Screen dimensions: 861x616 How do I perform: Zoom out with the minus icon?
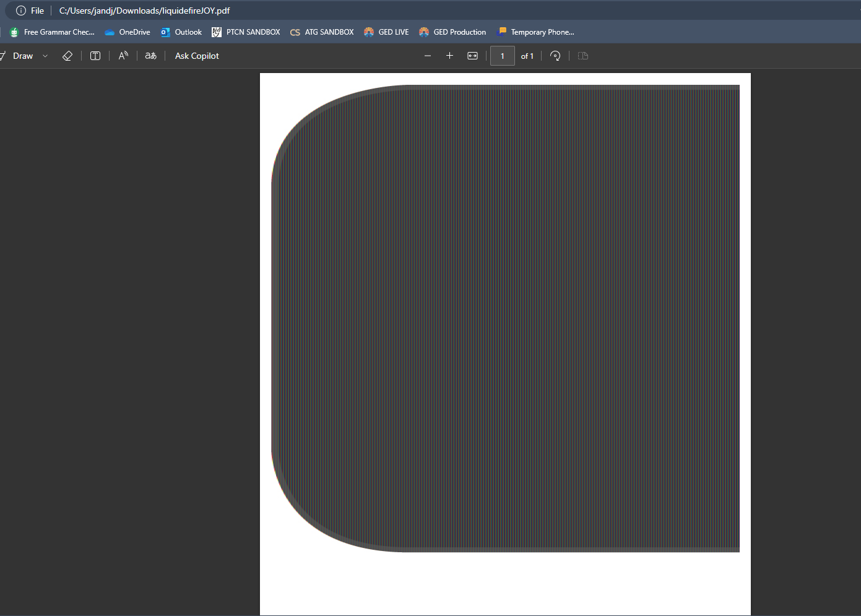[x=427, y=56]
